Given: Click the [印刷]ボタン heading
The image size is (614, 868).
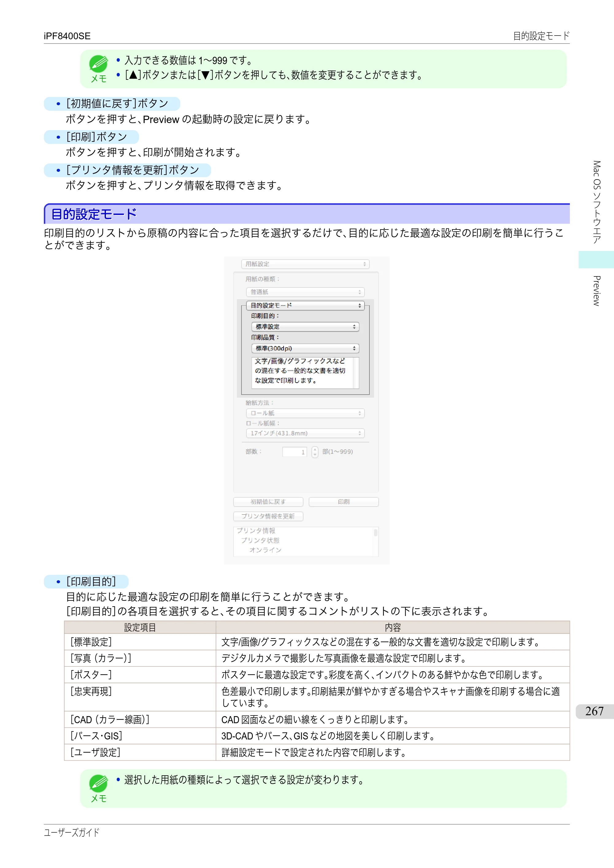Looking at the screenshot, I should 96,137.
